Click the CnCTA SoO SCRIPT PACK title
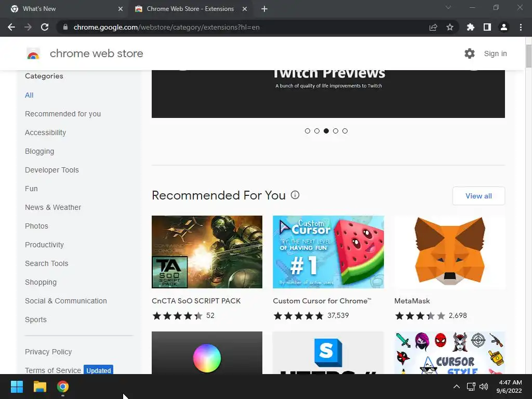This screenshot has width=532, height=399. pos(196,301)
